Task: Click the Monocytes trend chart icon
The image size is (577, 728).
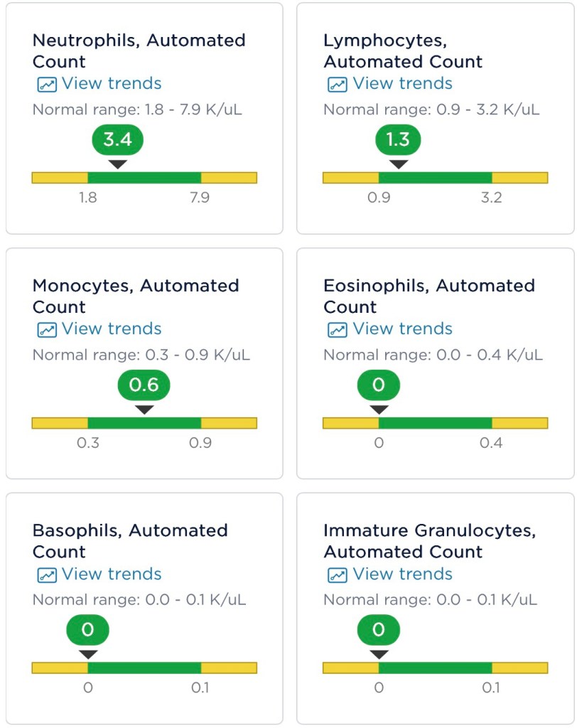Action: pos(47,330)
